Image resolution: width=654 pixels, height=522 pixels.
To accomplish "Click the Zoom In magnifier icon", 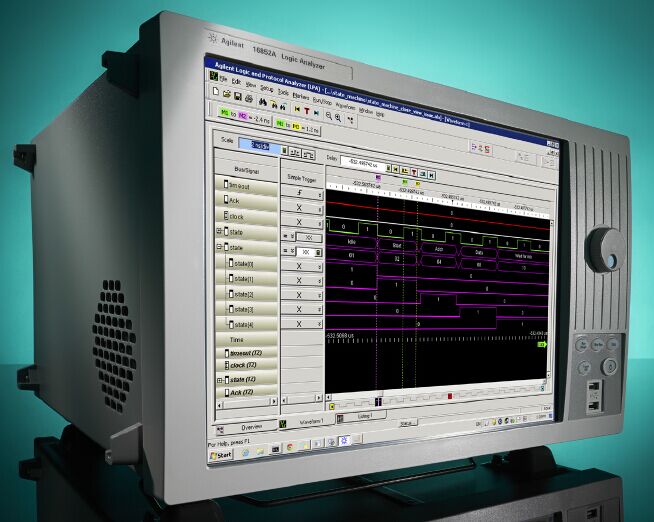I will 338,118.
